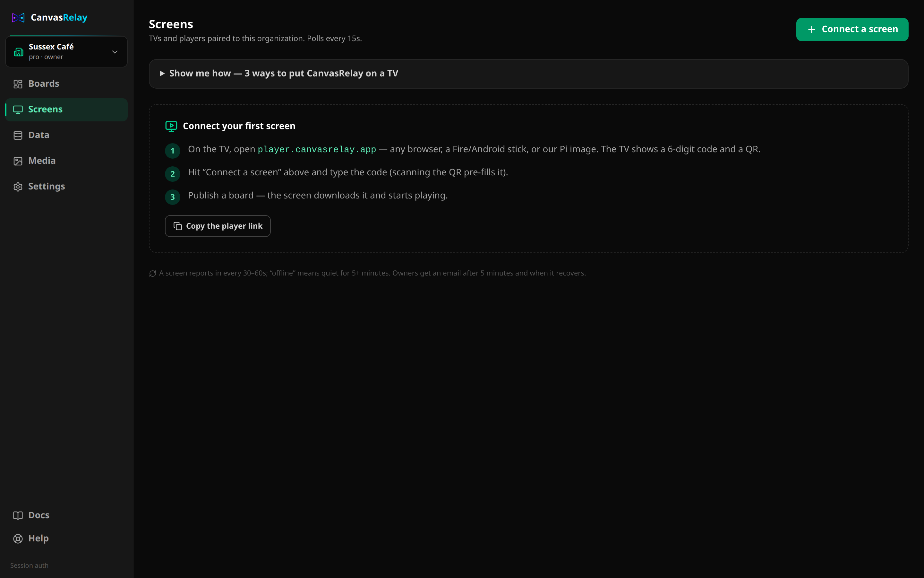
Task: Click the Data database icon
Action: pos(18,135)
